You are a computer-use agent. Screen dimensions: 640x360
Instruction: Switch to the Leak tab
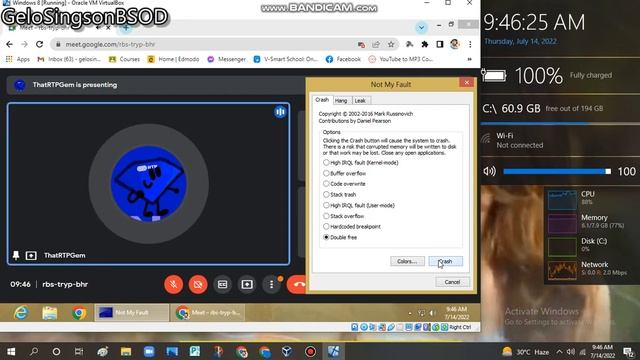point(360,100)
